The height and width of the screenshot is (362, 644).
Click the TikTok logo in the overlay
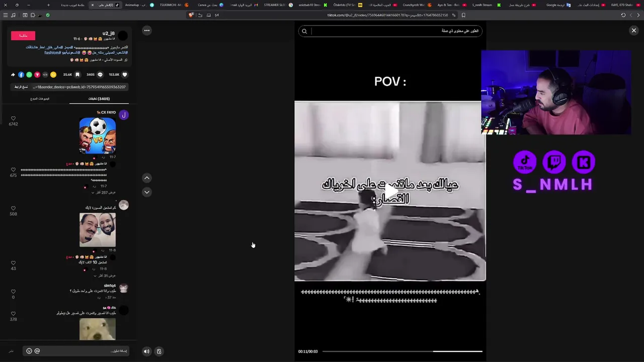click(525, 162)
